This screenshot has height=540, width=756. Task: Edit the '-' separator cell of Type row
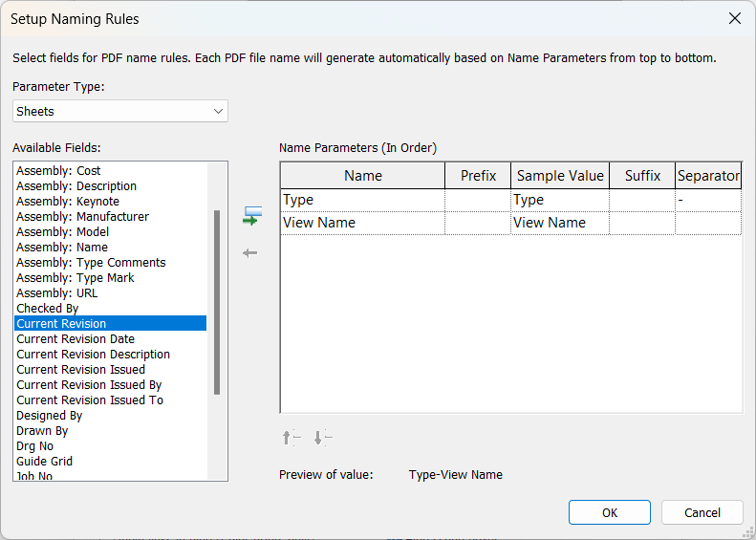click(x=708, y=200)
